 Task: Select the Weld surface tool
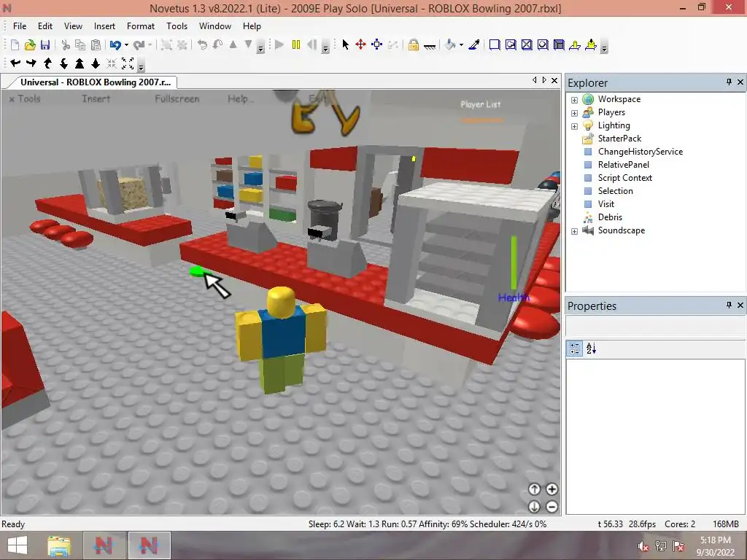(527, 45)
